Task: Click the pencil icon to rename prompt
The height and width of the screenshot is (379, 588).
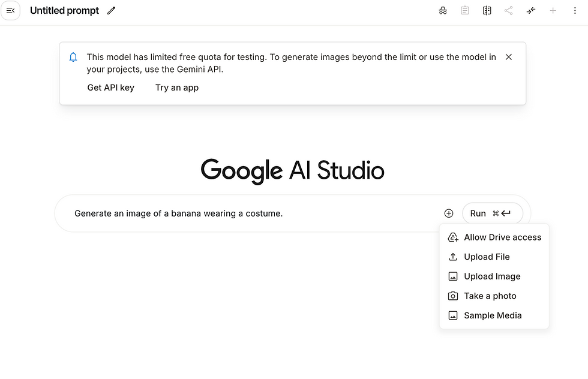Action: click(x=112, y=11)
